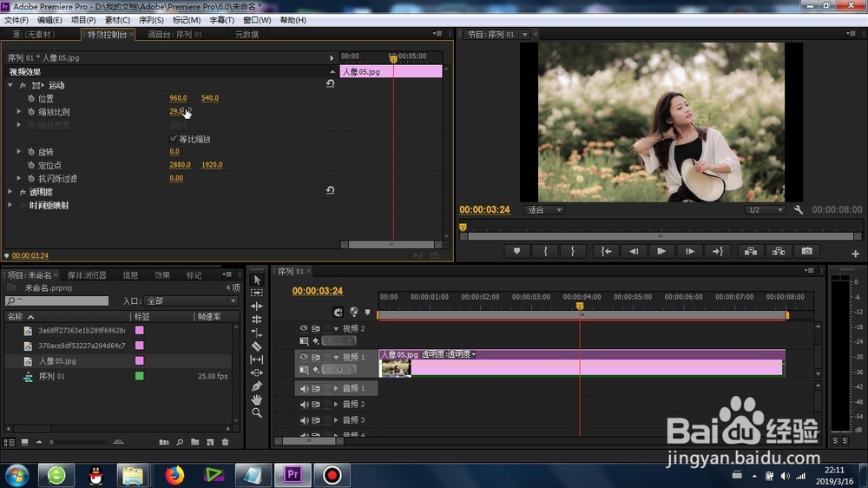Toggle Anchor Point animation stopwatch
Image resolution: width=868 pixels, height=488 pixels.
pos(31,165)
